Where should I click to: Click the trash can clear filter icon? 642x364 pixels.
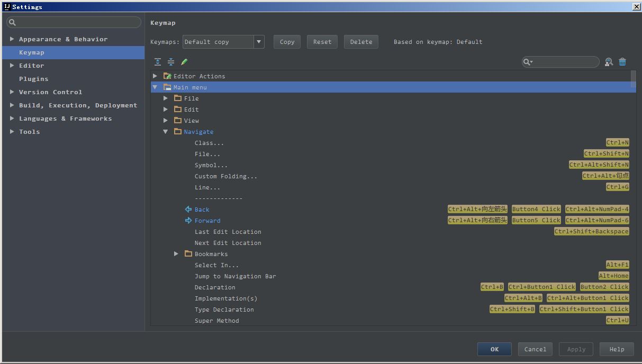pos(622,62)
